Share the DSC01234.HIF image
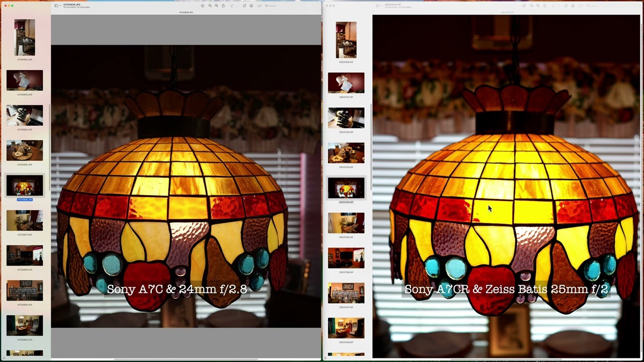Screen dimensions: 644x362 click(545, 6)
